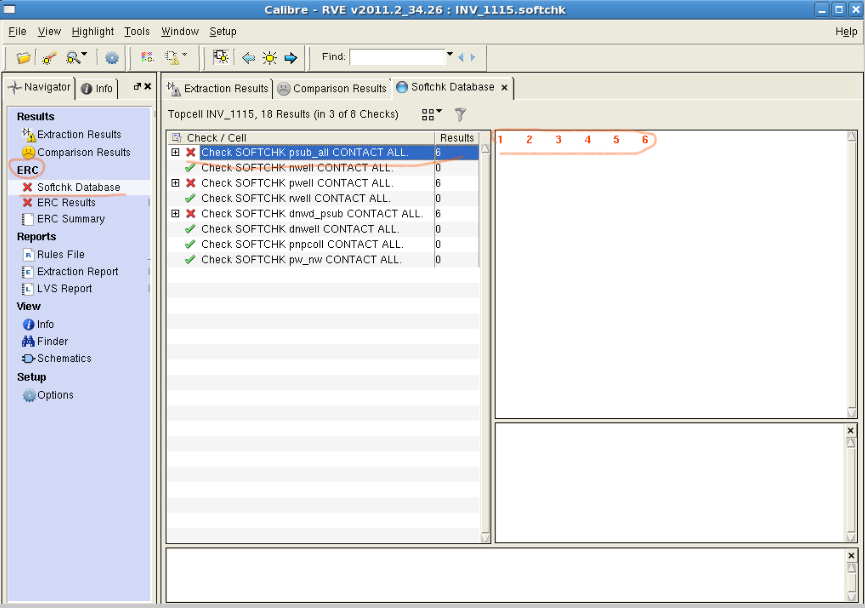Open the Find field dropdown arrow

[450, 54]
